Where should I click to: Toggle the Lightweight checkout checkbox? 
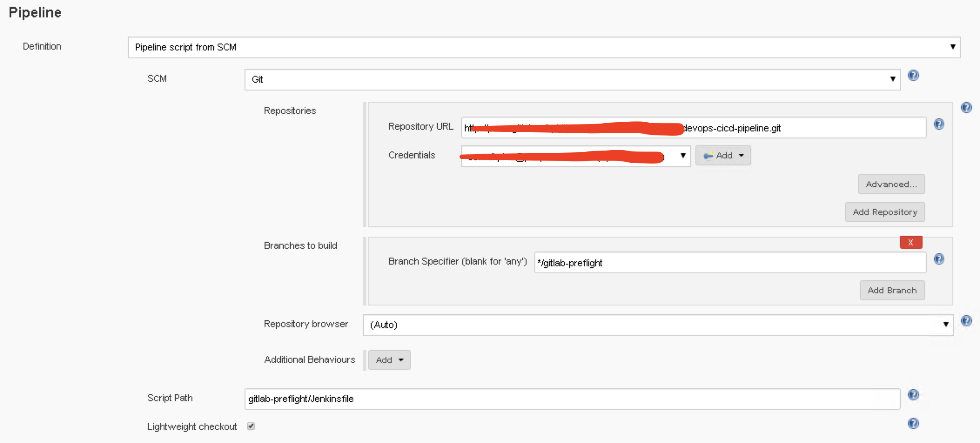251,426
